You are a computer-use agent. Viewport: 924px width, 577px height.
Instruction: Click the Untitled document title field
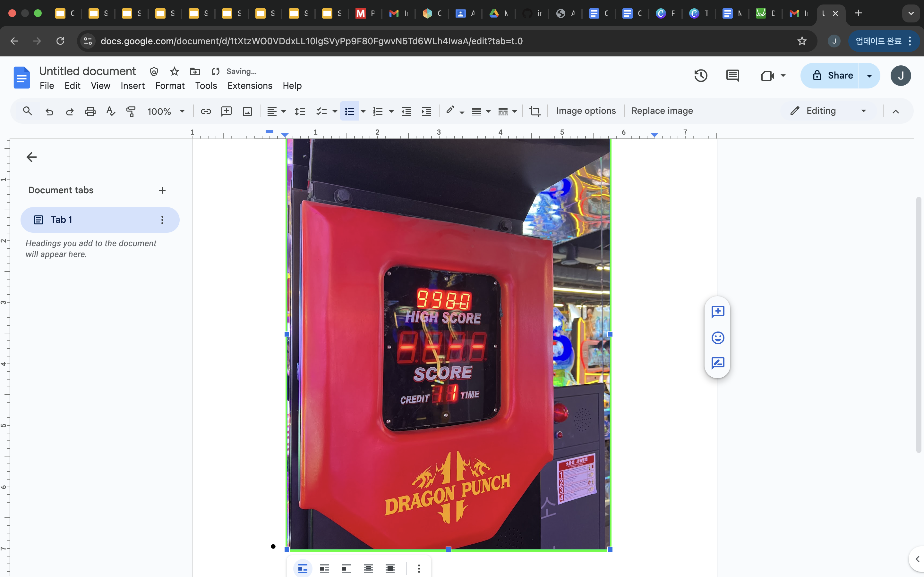pos(88,71)
